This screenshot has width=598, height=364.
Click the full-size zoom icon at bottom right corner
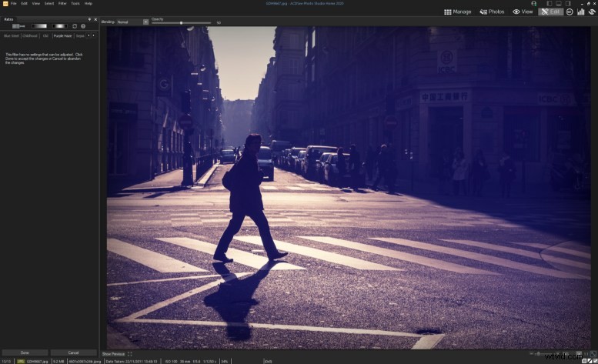pos(593,354)
